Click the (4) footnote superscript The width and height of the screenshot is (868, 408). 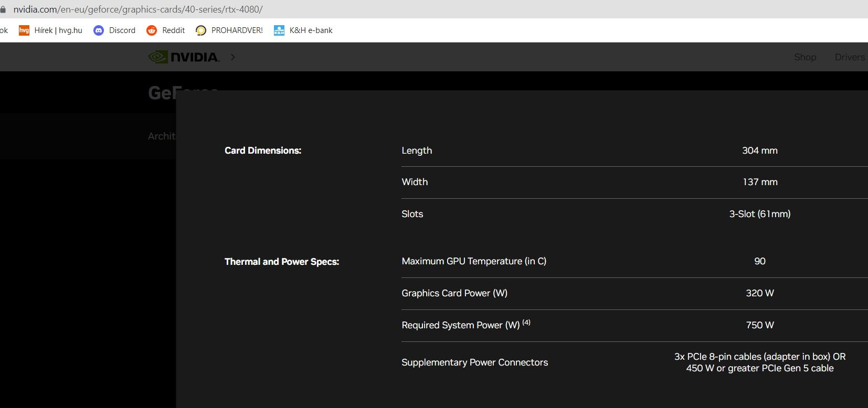pos(526,323)
